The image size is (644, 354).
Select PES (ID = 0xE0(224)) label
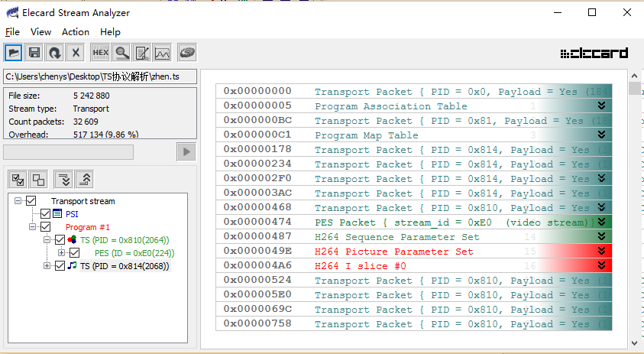(134, 253)
